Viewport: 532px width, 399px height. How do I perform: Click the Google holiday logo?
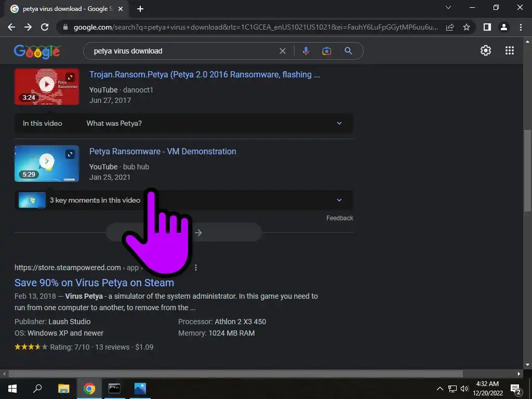pyautogui.click(x=37, y=52)
